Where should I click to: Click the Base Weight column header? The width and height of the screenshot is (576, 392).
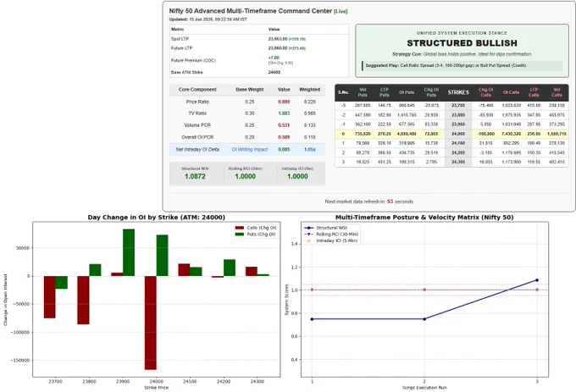click(x=250, y=90)
